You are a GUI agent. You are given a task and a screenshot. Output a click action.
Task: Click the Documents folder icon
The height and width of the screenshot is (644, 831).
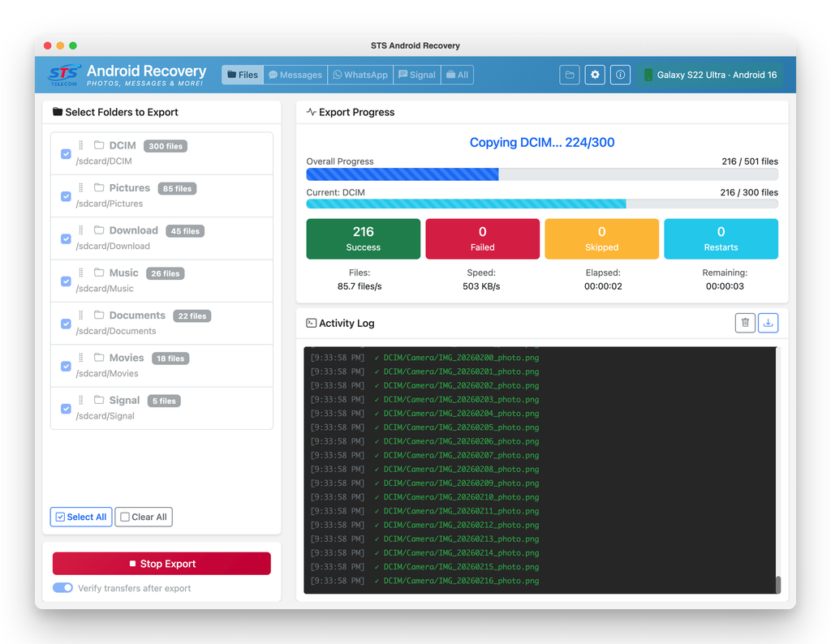(x=99, y=316)
